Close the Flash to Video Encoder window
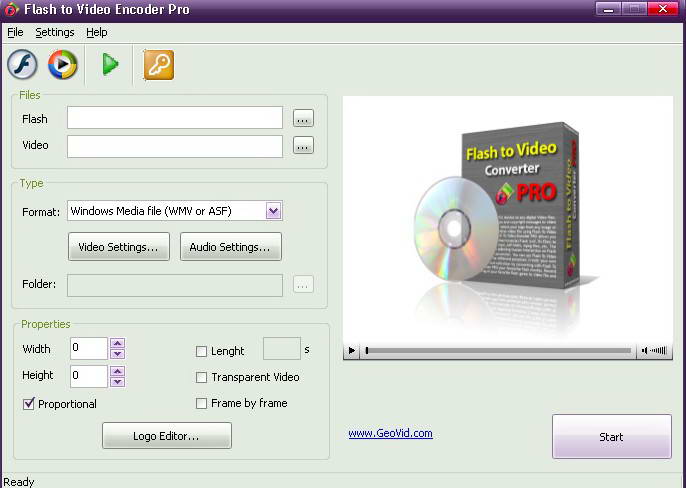This screenshot has height=488, width=686. [663, 9]
